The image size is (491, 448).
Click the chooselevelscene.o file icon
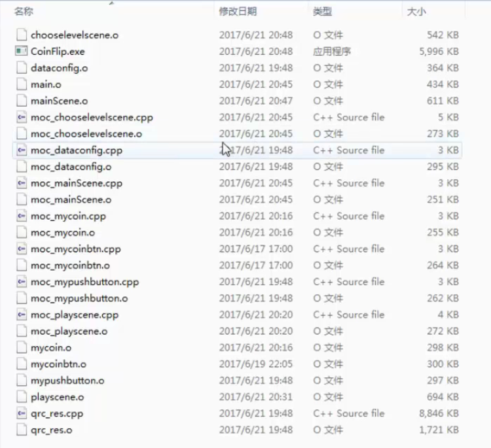[x=22, y=35]
